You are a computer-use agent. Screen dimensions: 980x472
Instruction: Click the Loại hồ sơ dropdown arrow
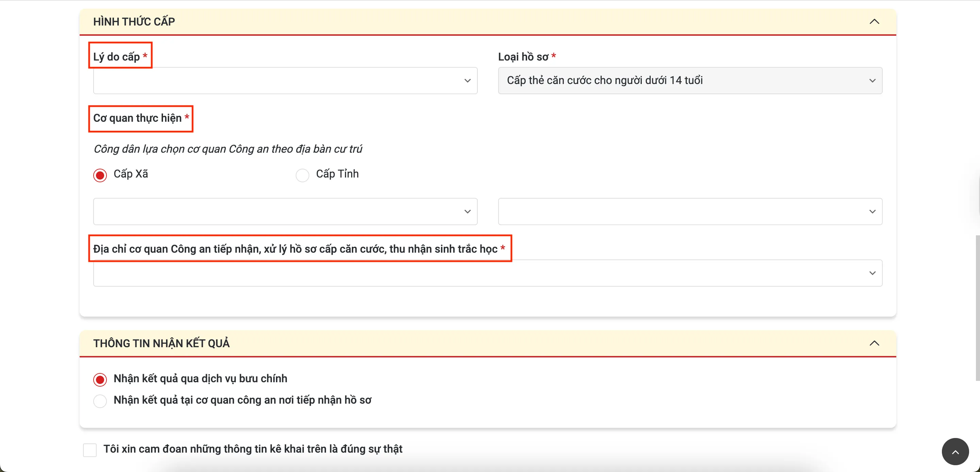pyautogui.click(x=872, y=81)
